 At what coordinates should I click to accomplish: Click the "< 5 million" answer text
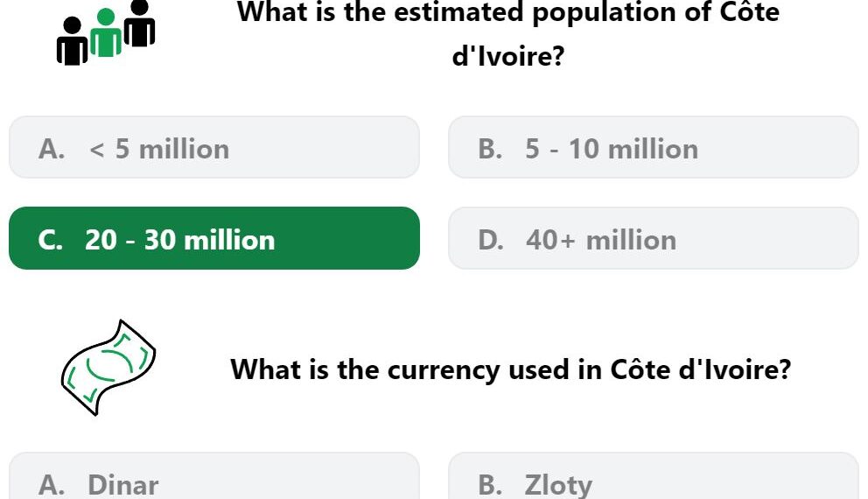159,150
